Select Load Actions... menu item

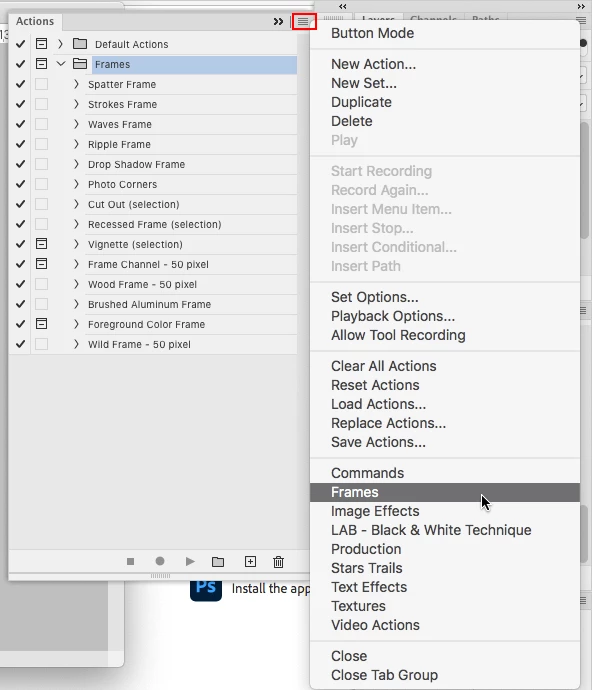tap(445, 404)
